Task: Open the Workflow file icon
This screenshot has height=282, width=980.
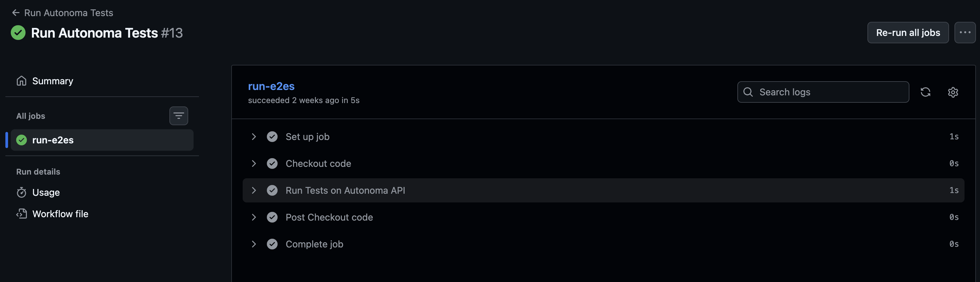Action: click(x=22, y=214)
